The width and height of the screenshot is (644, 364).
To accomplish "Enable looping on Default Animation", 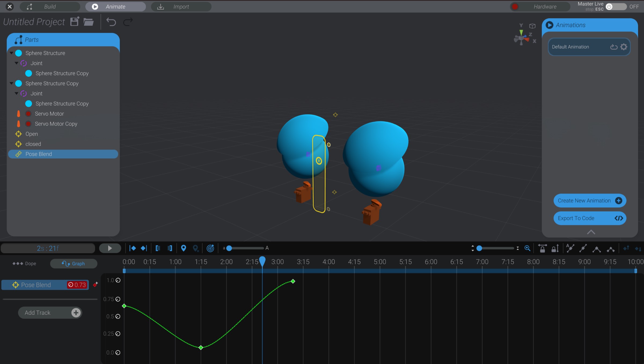I will 614,47.
